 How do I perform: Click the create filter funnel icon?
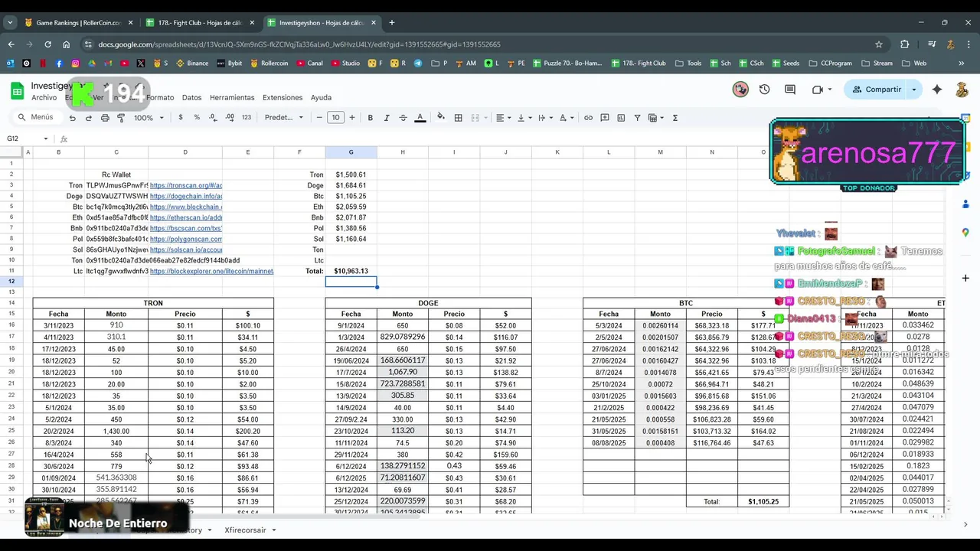[x=637, y=118]
